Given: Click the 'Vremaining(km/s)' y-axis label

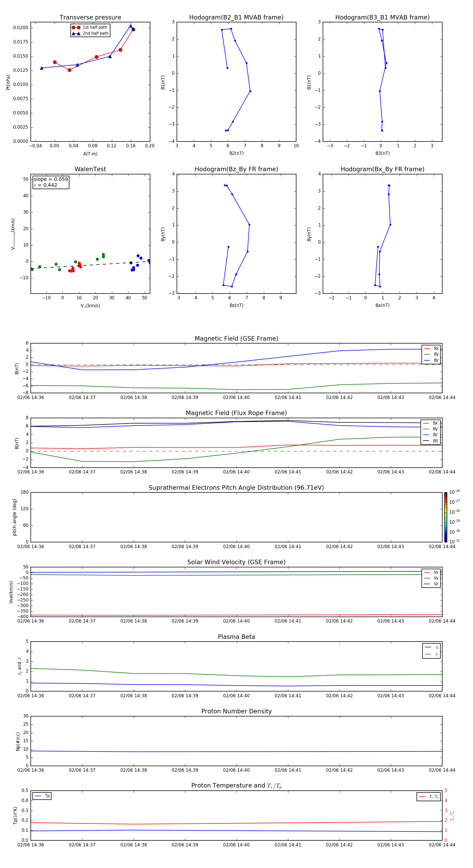Looking at the screenshot, I should pyautogui.click(x=13, y=234).
